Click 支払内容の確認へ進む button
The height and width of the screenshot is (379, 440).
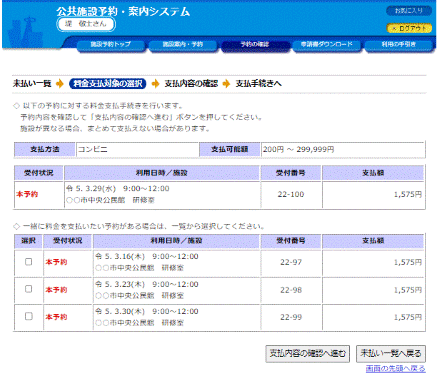click(308, 353)
